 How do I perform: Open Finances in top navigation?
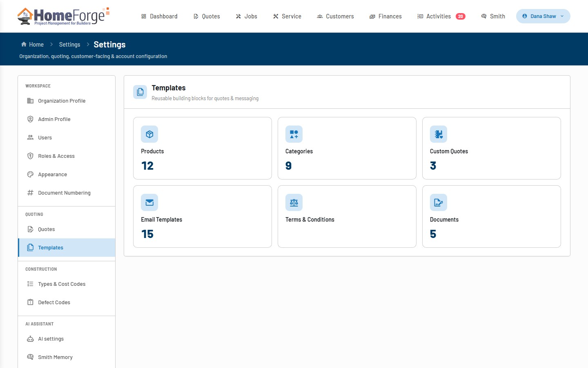coord(386,16)
